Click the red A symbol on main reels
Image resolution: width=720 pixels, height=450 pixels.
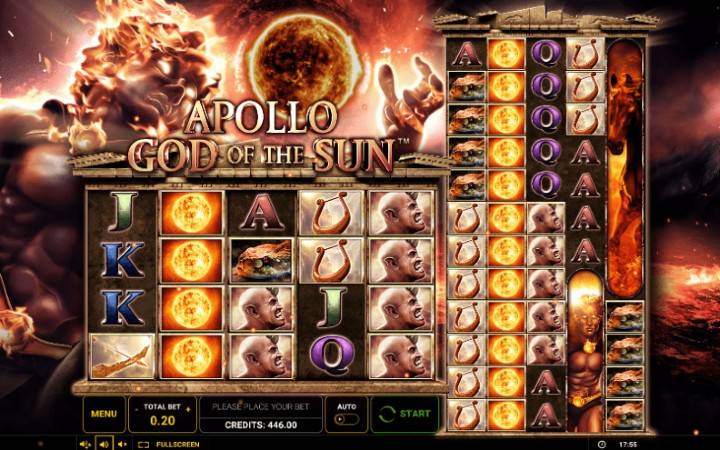[x=261, y=212]
